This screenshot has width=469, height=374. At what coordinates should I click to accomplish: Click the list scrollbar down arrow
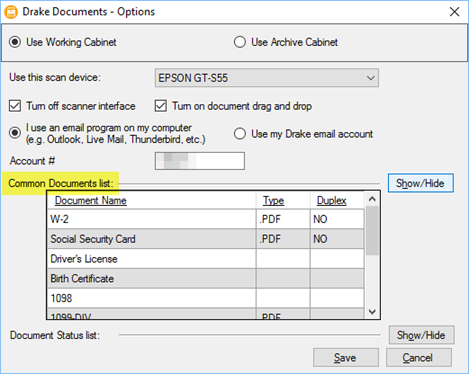pos(372,312)
